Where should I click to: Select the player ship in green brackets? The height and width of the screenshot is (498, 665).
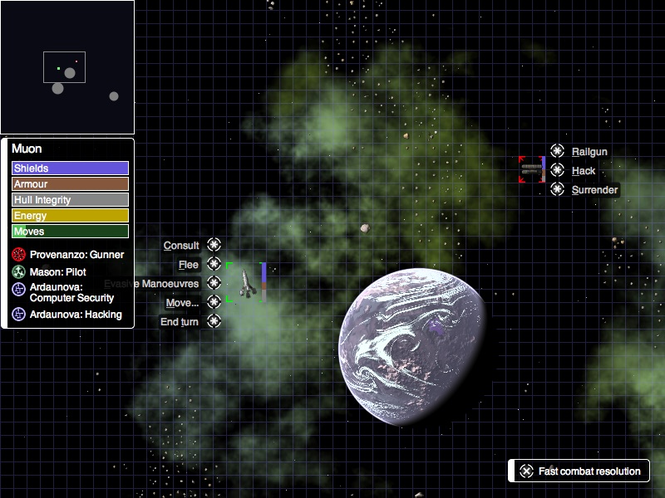pos(250,283)
